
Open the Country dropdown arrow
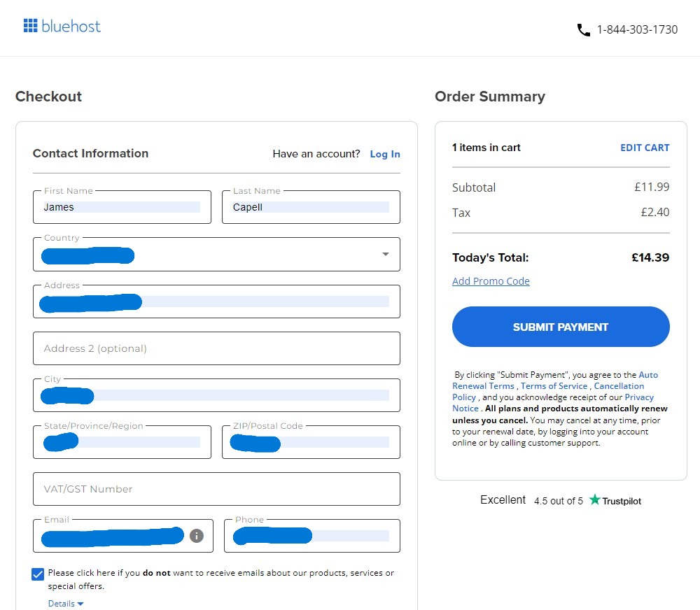[x=385, y=254]
